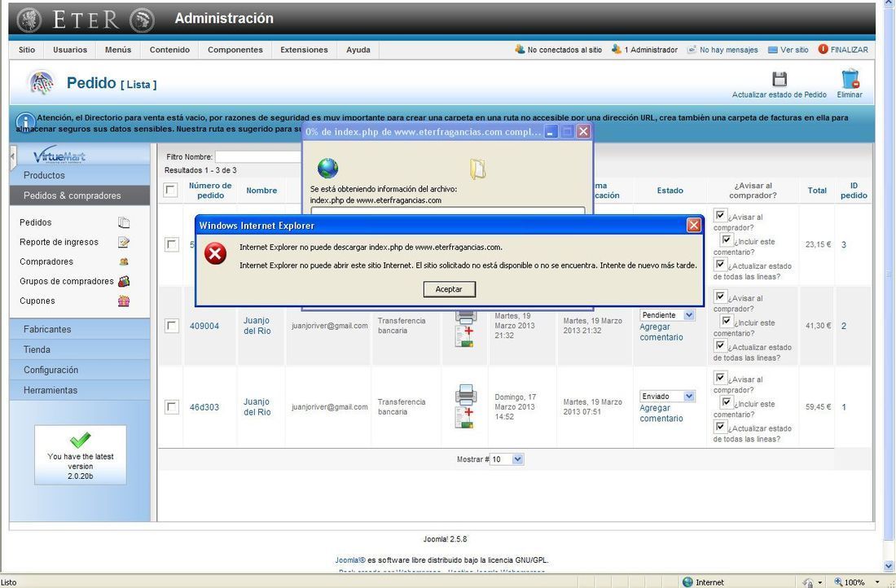Click the sidebar collapse arrow beside VirtueMart logo
The height and width of the screenshot is (588, 896).
[x=13, y=156]
